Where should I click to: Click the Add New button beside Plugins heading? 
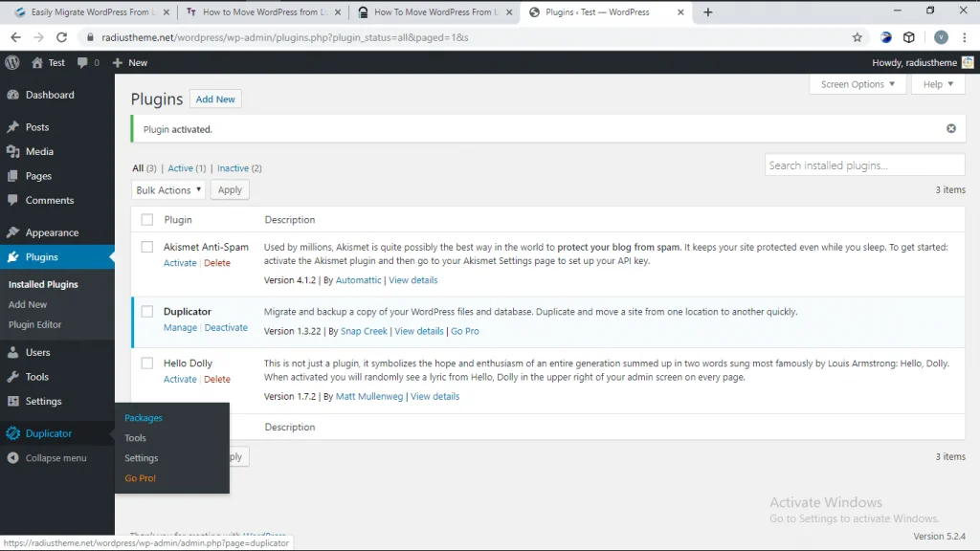coord(215,99)
